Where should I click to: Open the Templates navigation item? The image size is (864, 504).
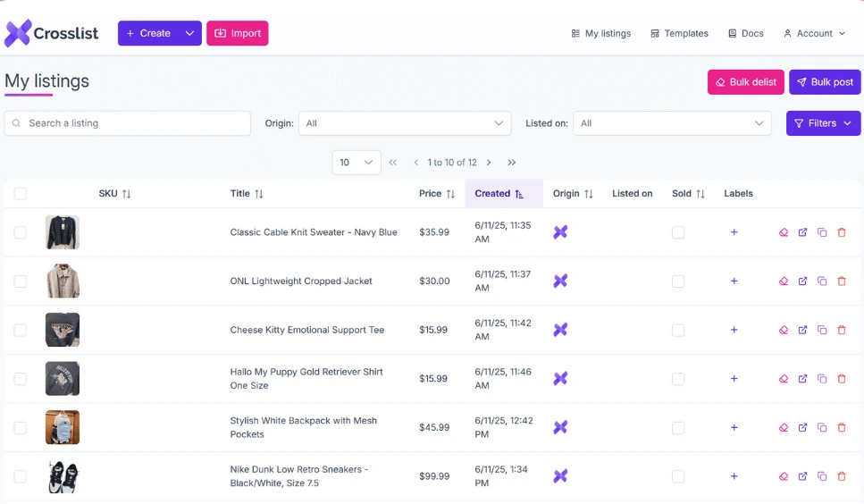(679, 34)
